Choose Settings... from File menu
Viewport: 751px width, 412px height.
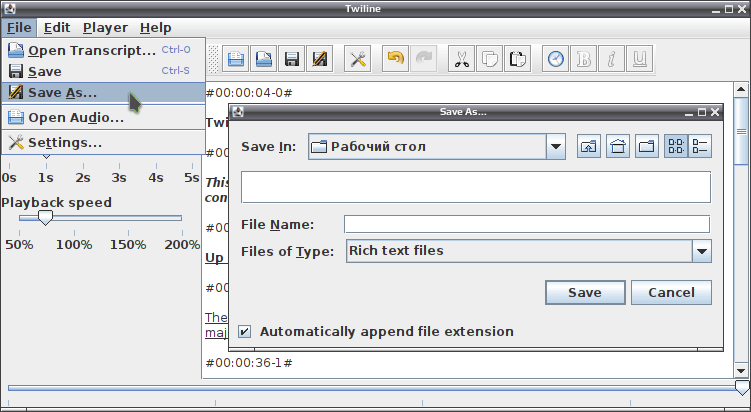[x=103, y=142]
